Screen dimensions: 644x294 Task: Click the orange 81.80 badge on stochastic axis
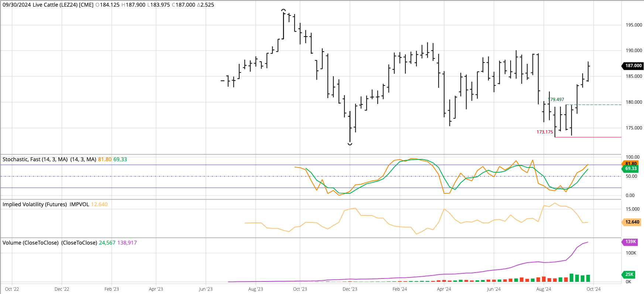point(630,163)
